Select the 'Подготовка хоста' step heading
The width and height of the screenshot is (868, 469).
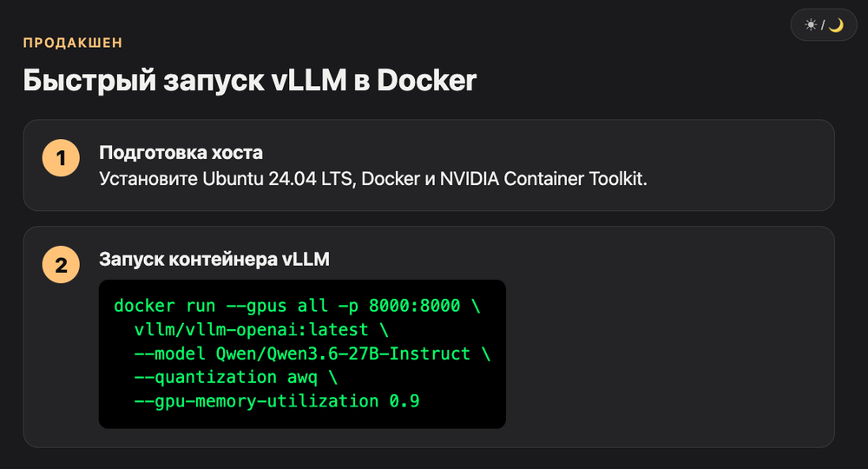click(x=181, y=152)
